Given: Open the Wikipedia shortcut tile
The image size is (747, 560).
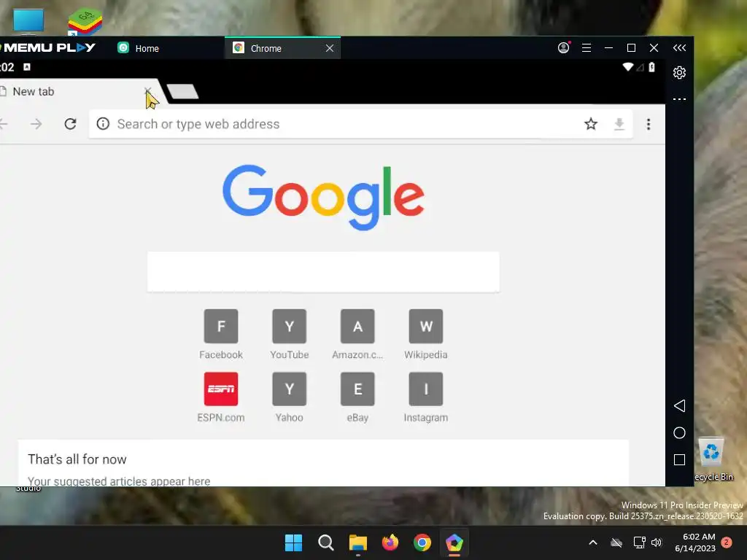Looking at the screenshot, I should tap(426, 334).
